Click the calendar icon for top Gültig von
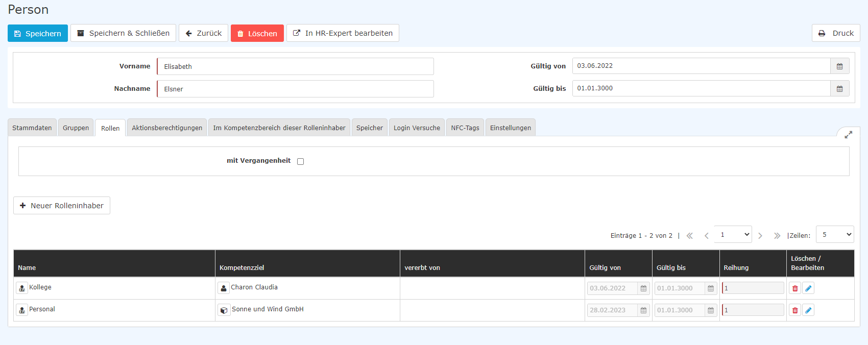This screenshot has width=868, height=345. click(839, 66)
